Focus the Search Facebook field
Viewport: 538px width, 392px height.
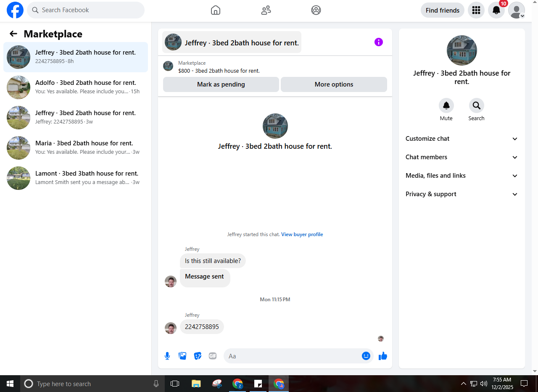coord(86,10)
